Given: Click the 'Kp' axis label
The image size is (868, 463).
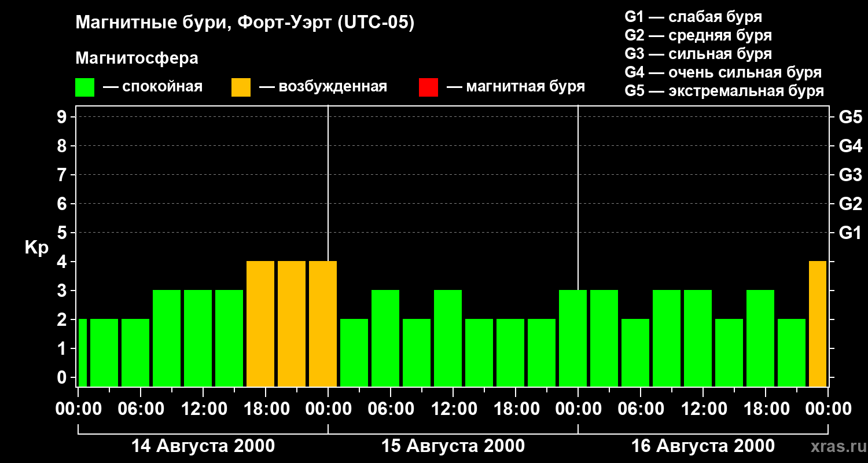Looking at the screenshot, I should coord(36,248).
